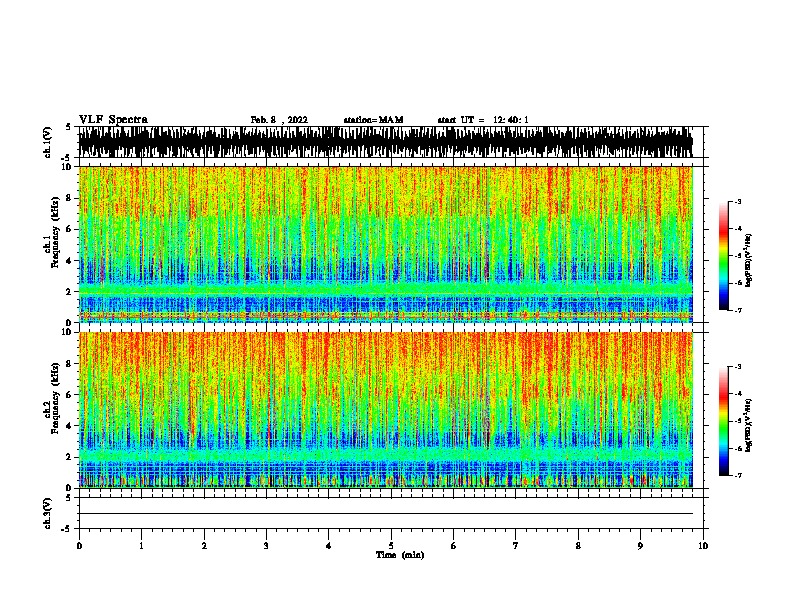The height and width of the screenshot is (612, 792).
Task: Click the 4 tick label on the time axis
Action: point(329,545)
